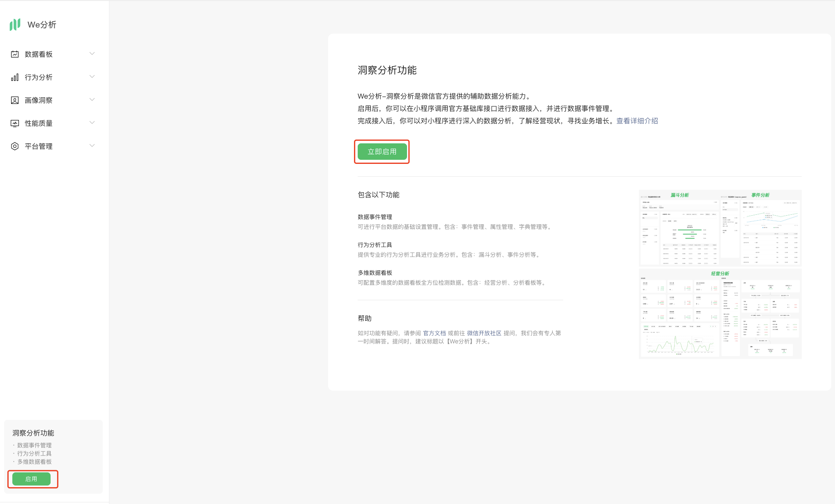Open the 官方文档 link
Viewport: 835px width, 504px height.
pos(435,333)
